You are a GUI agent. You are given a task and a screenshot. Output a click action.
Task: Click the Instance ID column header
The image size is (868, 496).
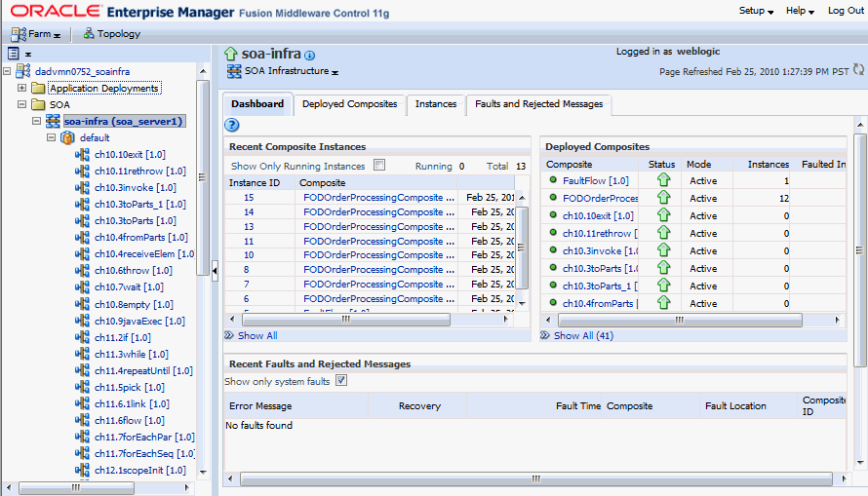(x=255, y=182)
